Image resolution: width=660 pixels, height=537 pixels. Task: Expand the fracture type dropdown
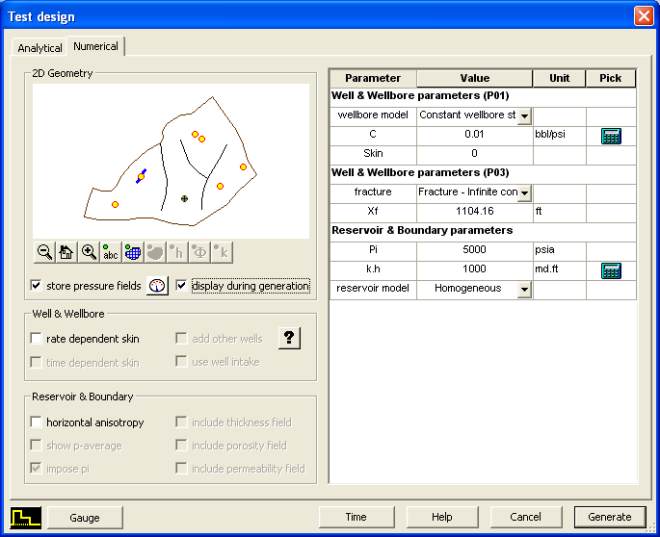(x=524, y=193)
